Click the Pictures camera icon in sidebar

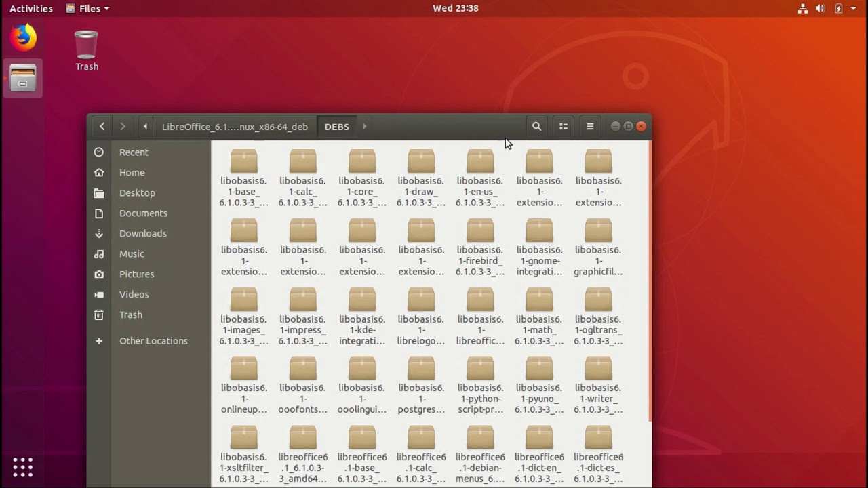click(x=99, y=274)
